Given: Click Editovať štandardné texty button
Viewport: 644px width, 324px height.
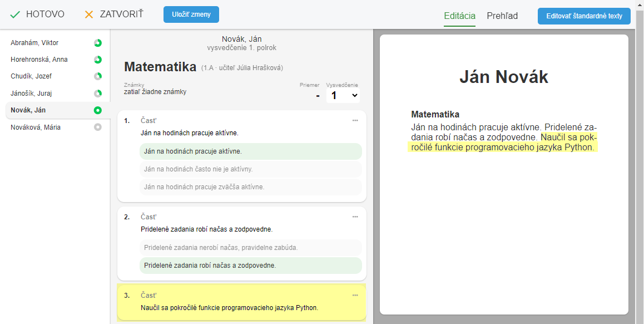Looking at the screenshot, I should (584, 17).
